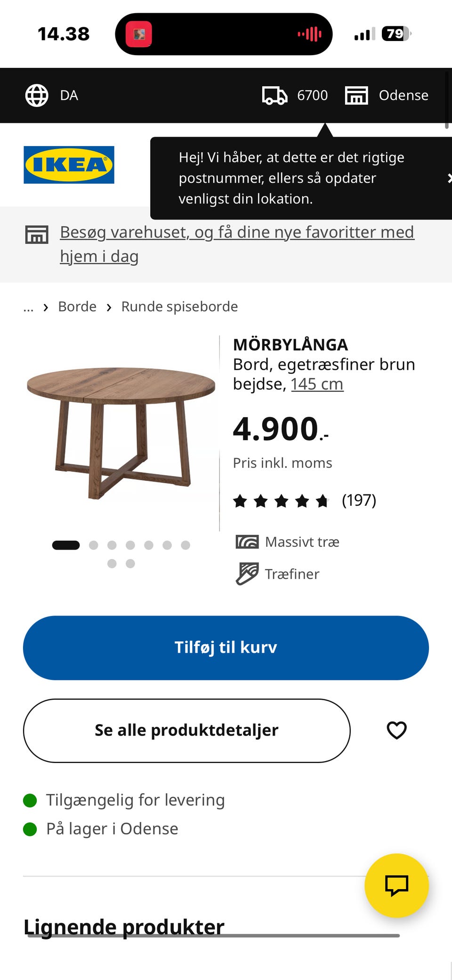Go to Runde spiseborde breadcrumb
Viewport: 452px width, 980px height.
click(179, 307)
